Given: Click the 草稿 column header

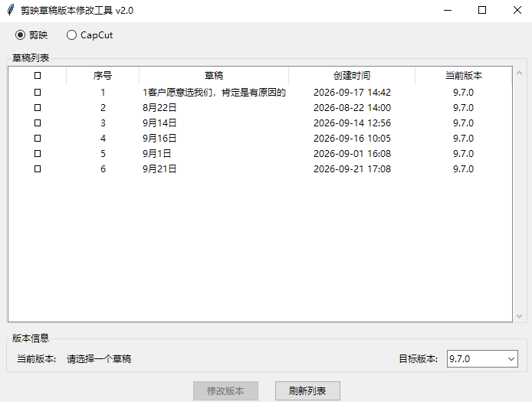Looking at the screenshot, I should pos(214,75).
